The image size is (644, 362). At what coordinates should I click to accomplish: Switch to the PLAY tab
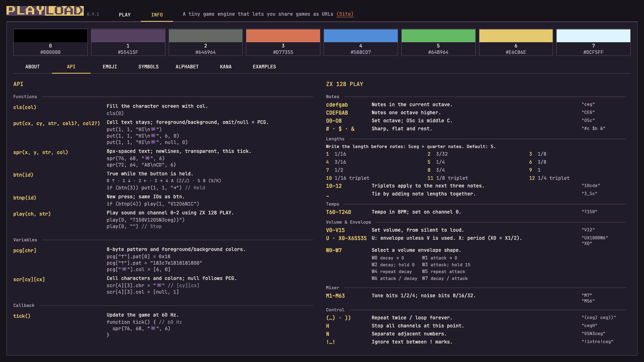click(x=125, y=15)
